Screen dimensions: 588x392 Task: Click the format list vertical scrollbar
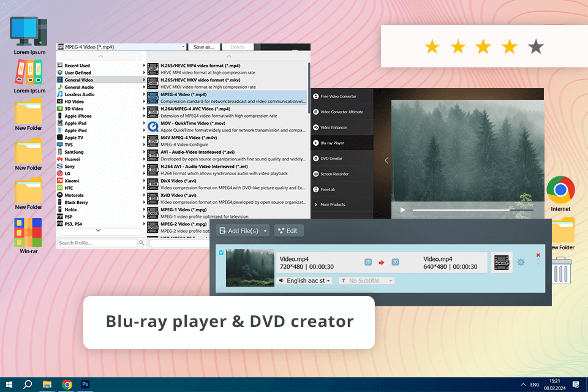[x=309, y=88]
